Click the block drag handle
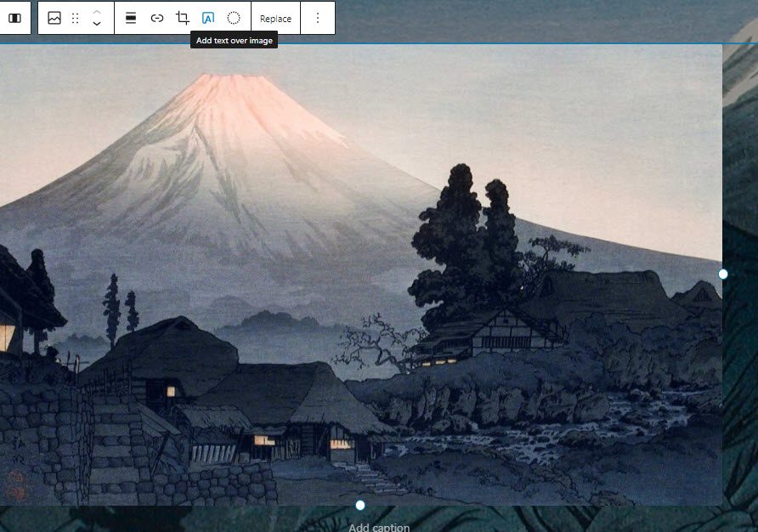 pos(77,17)
